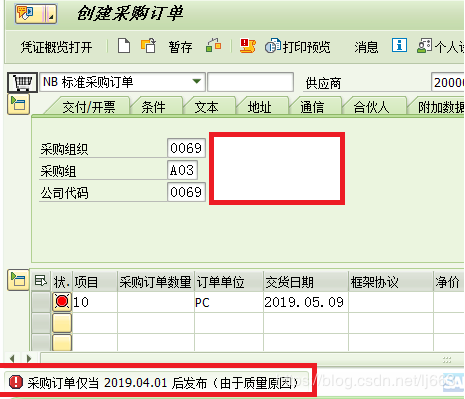Click the '订单单位' column header

(x=229, y=282)
